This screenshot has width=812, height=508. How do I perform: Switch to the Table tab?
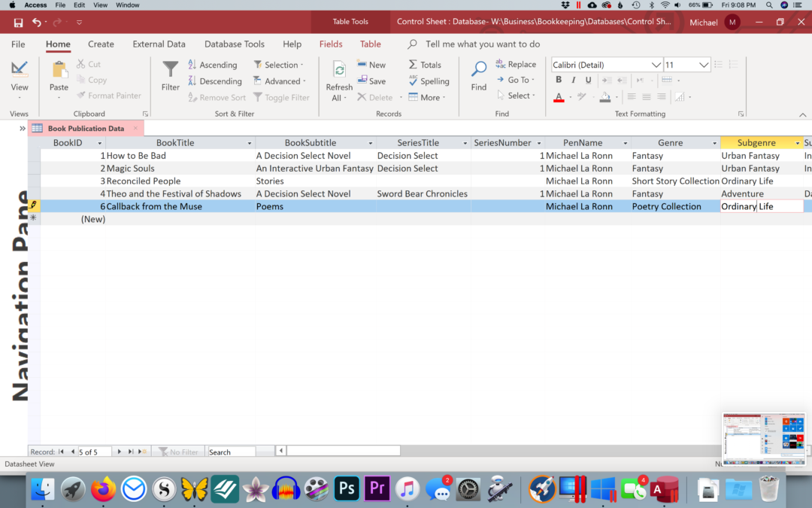click(370, 44)
